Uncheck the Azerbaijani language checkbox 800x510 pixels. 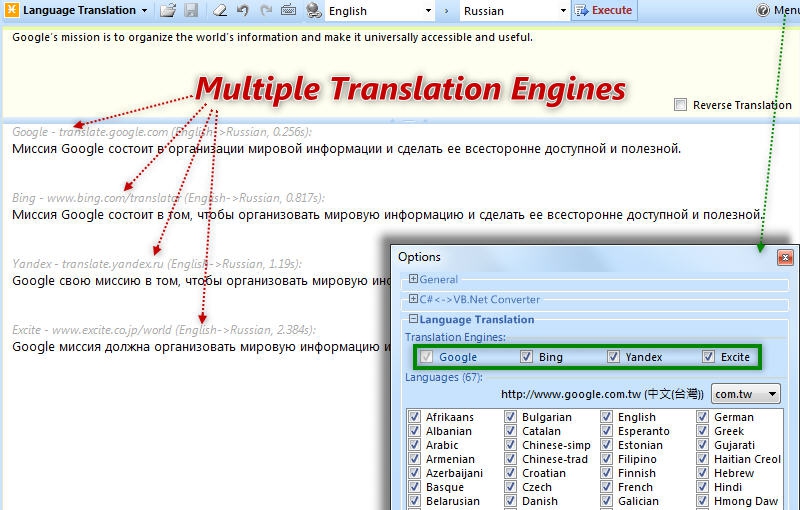414,472
